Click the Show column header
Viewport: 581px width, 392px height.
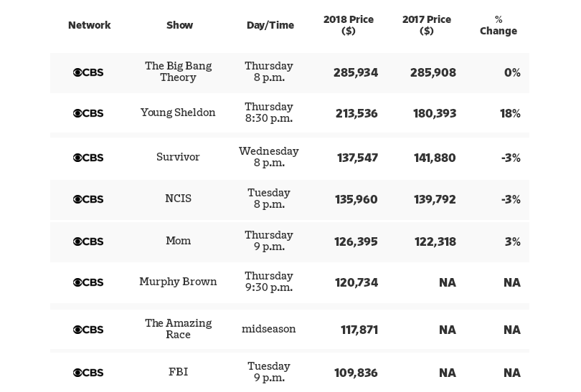tap(179, 25)
